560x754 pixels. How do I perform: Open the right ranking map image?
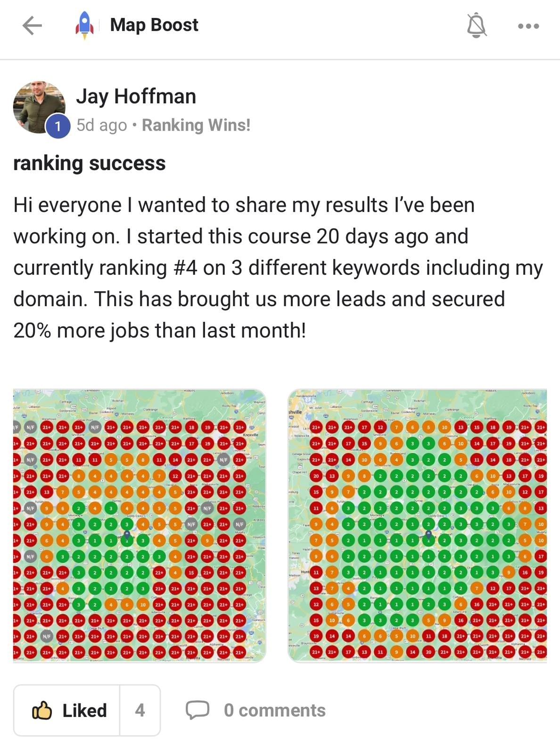click(x=417, y=525)
